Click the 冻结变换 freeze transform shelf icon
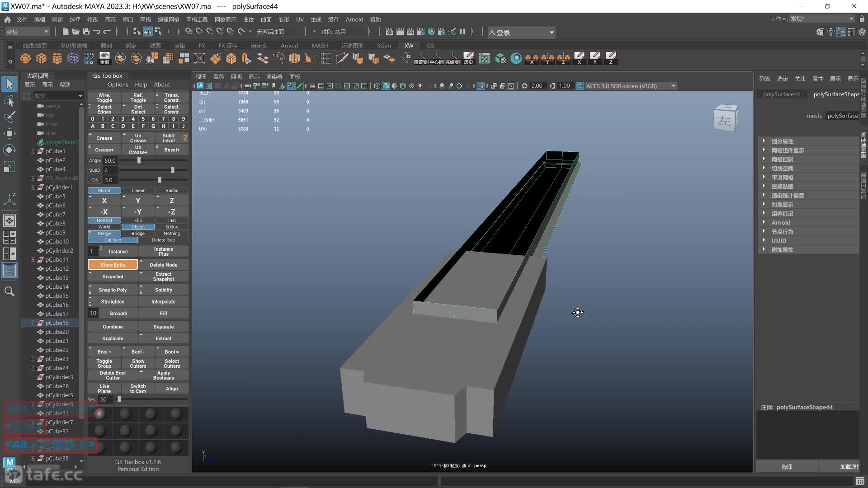Viewport: 868px width, 488px height. tap(453, 58)
